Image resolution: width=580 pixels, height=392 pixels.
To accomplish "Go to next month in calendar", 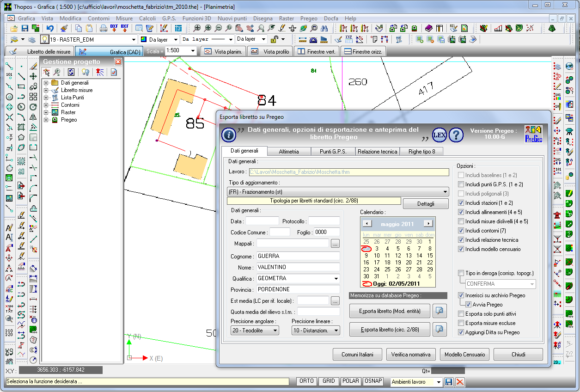I will (428, 224).
